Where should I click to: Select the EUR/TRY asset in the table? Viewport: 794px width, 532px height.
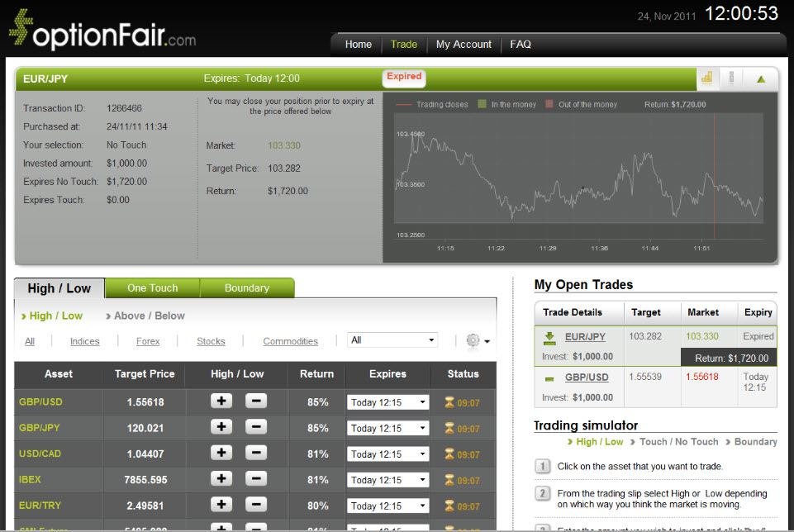pos(40,506)
